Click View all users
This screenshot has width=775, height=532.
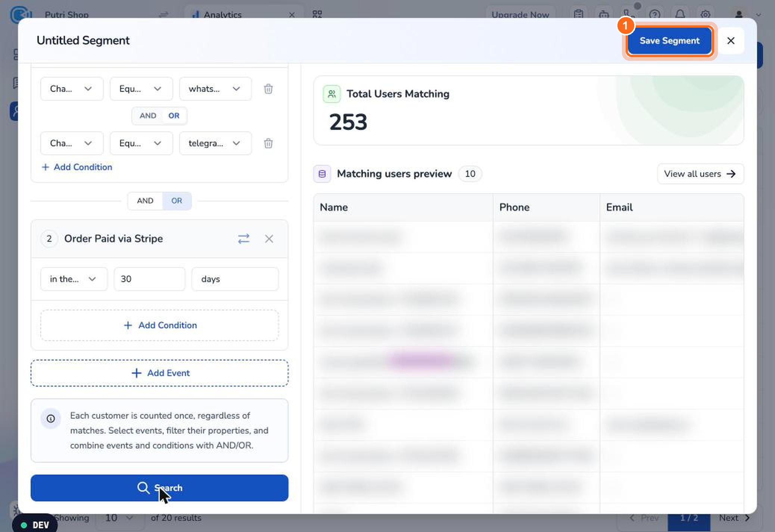700,174
